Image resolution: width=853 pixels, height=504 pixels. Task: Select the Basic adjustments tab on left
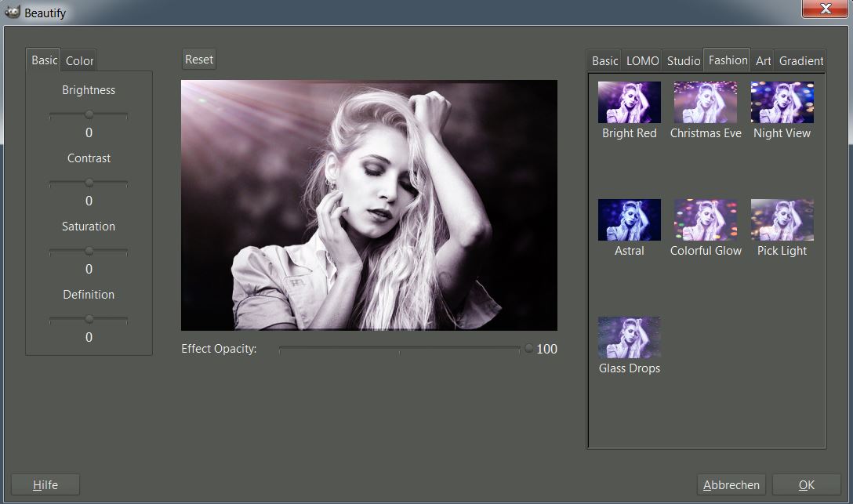44,60
